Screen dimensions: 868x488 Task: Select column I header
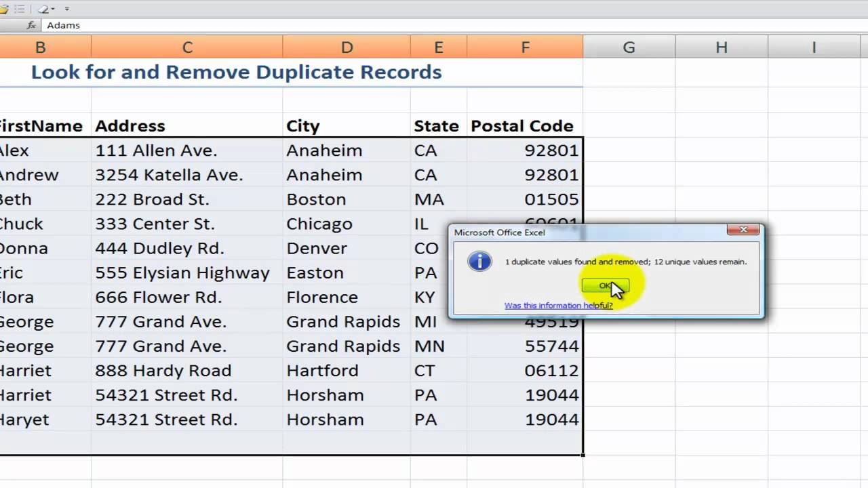(814, 47)
